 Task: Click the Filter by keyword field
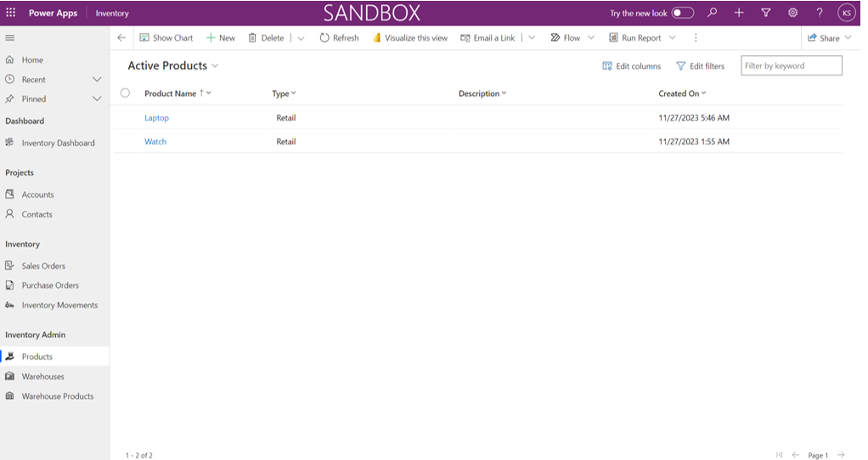pyautogui.click(x=791, y=66)
